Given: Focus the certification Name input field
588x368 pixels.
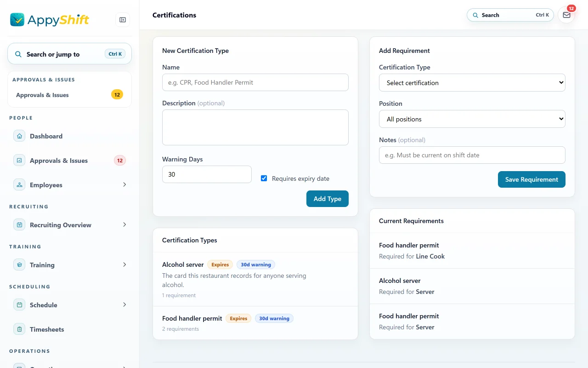Looking at the screenshot, I should tap(255, 82).
